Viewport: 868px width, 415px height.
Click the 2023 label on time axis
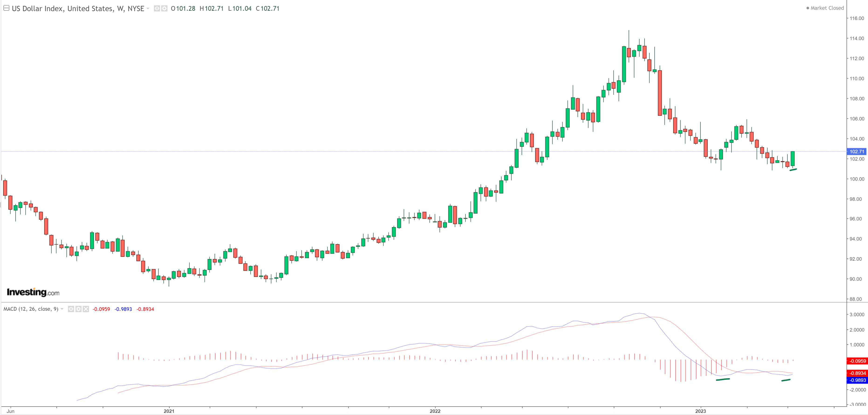[701, 411]
